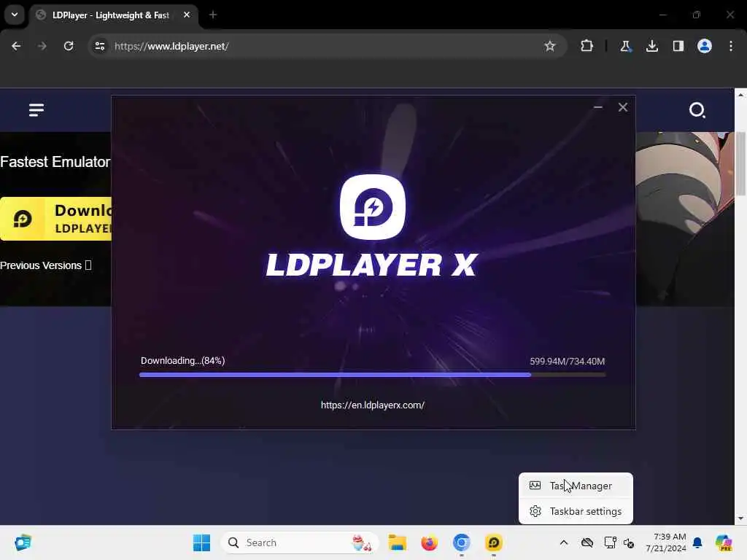Click the yellow Download LDPlayer button
This screenshot has height=560, width=747.
[55, 219]
